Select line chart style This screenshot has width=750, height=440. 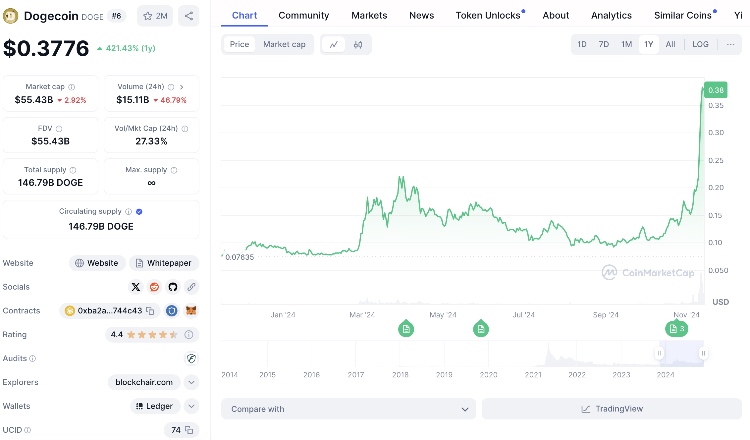(x=334, y=44)
